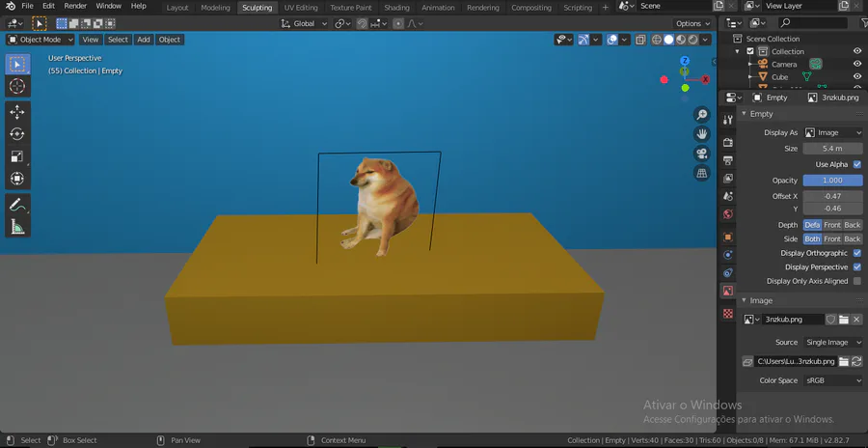Open the Object properties tab (orange square)
This screenshot has width=868, height=448.
pyautogui.click(x=728, y=237)
